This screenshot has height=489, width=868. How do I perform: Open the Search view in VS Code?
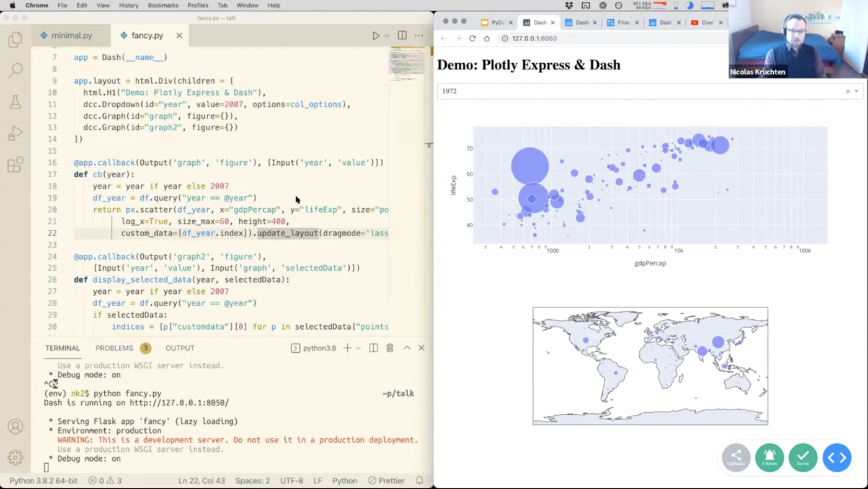point(15,71)
